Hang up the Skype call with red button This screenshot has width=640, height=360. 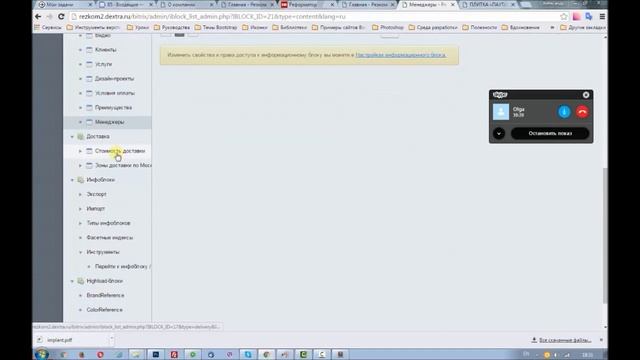pos(582,112)
